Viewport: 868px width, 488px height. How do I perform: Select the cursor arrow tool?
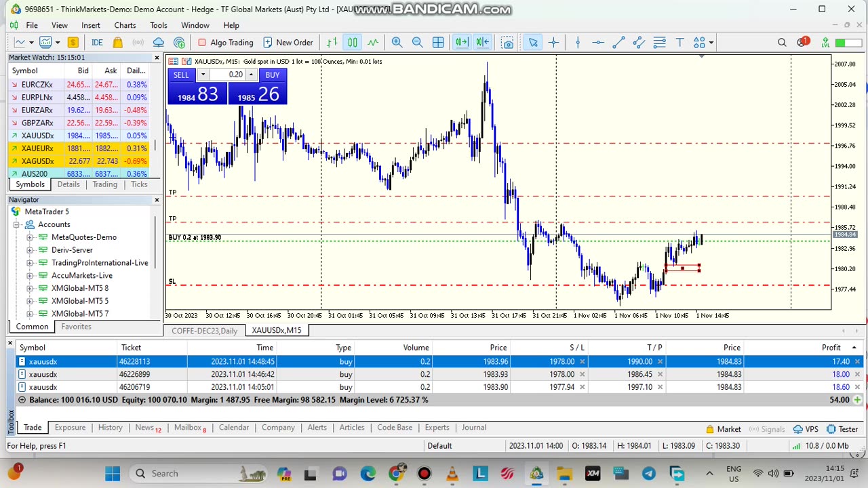(x=533, y=42)
